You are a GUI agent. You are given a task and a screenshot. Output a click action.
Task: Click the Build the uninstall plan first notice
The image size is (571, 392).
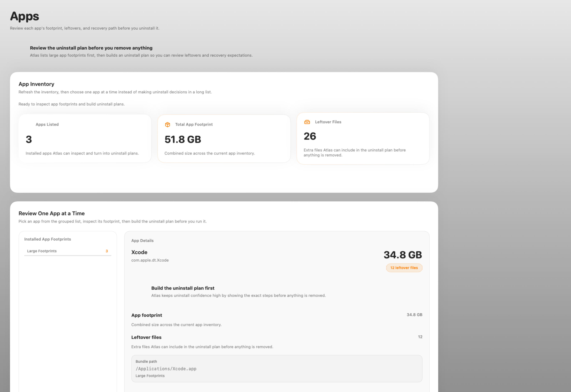pyautogui.click(x=183, y=288)
